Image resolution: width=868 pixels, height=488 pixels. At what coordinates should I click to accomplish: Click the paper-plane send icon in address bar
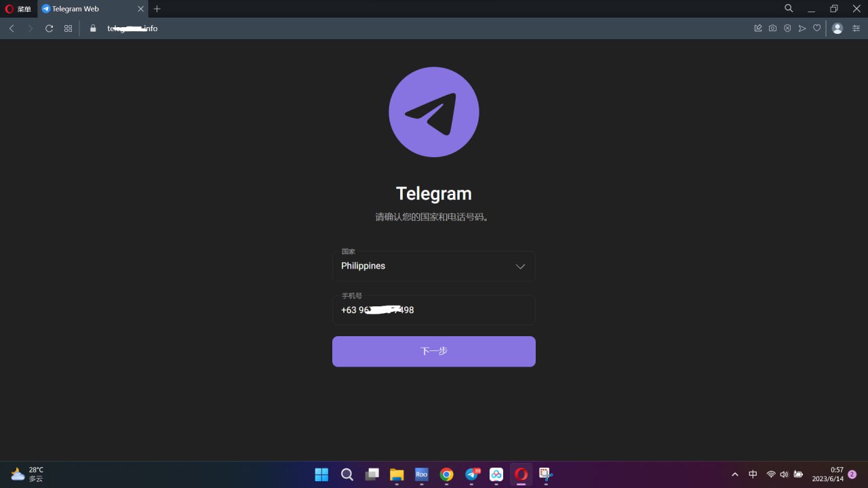click(x=802, y=28)
